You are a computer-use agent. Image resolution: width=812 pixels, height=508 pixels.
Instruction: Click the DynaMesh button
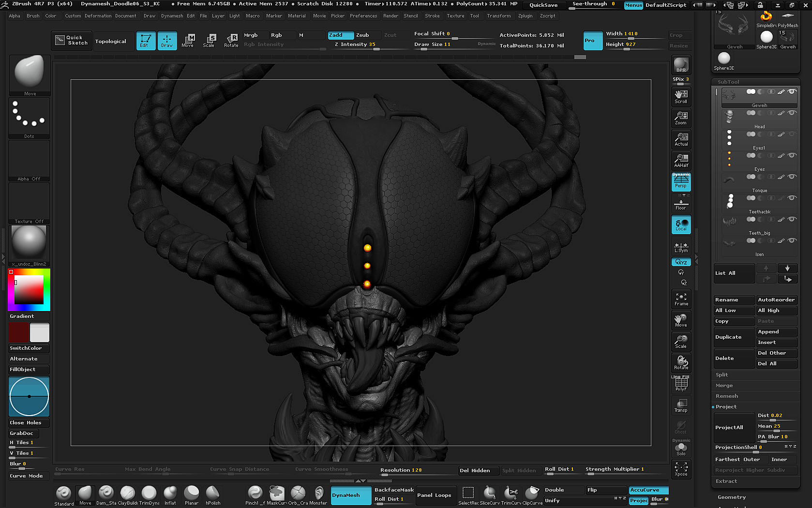[351, 495]
